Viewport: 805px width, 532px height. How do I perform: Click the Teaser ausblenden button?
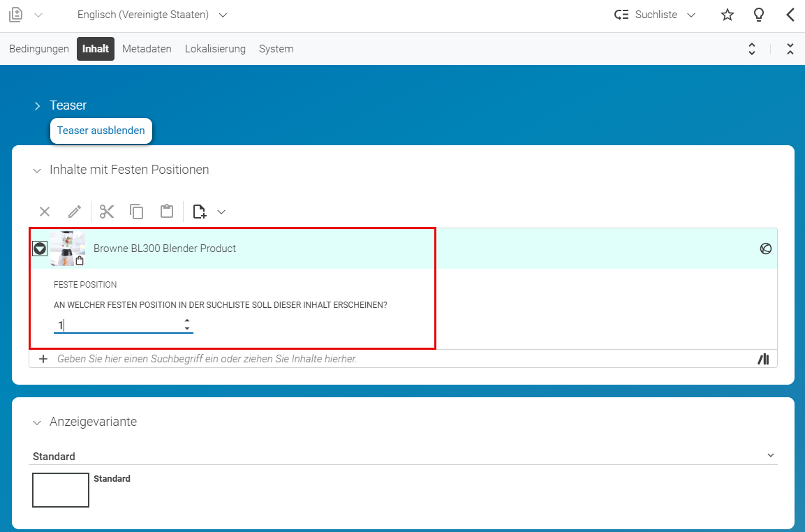pyautogui.click(x=101, y=131)
